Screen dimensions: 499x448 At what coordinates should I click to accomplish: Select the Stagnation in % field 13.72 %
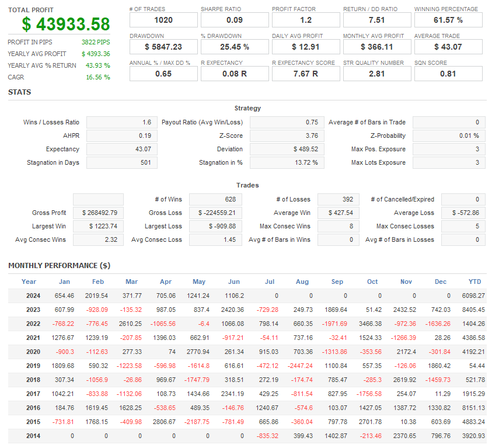point(287,162)
